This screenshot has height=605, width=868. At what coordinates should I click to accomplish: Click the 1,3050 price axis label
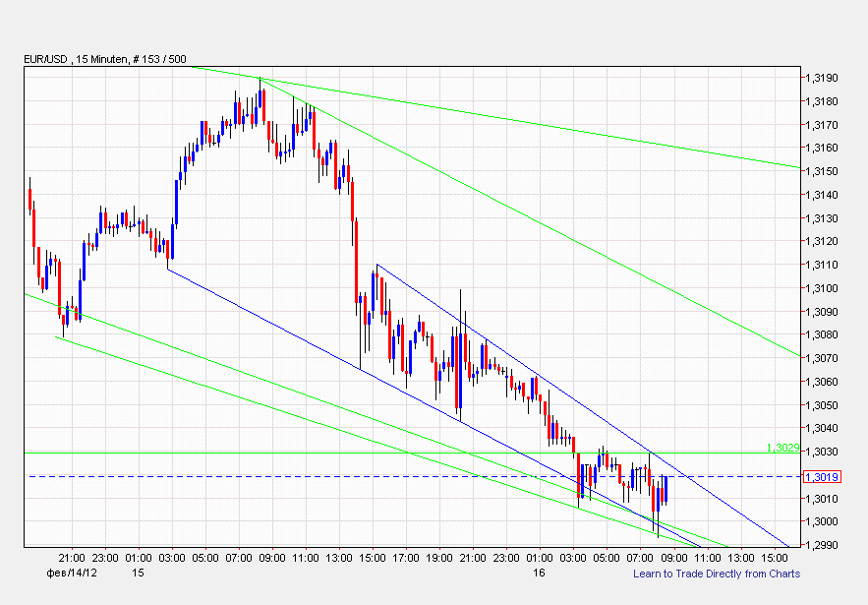pos(822,405)
